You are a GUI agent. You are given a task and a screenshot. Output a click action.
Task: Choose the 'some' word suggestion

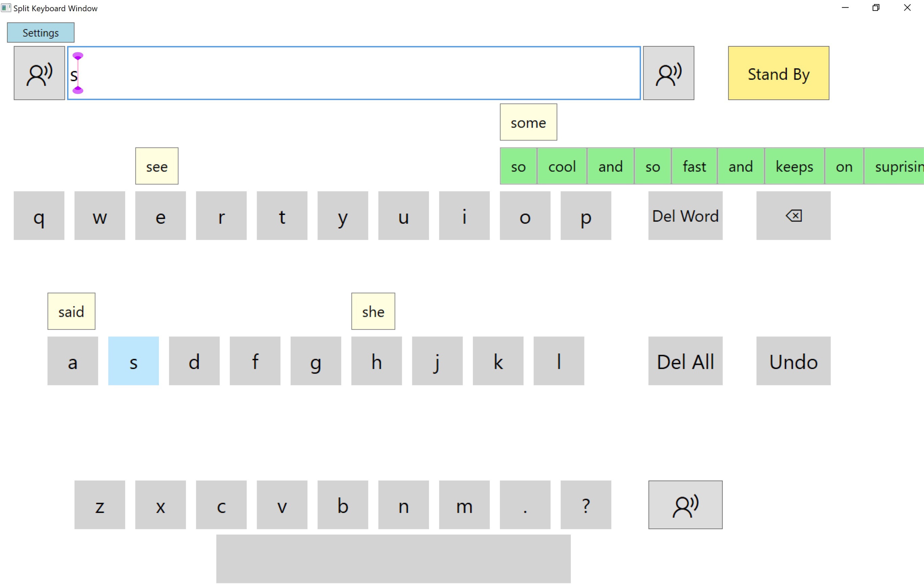click(x=528, y=122)
